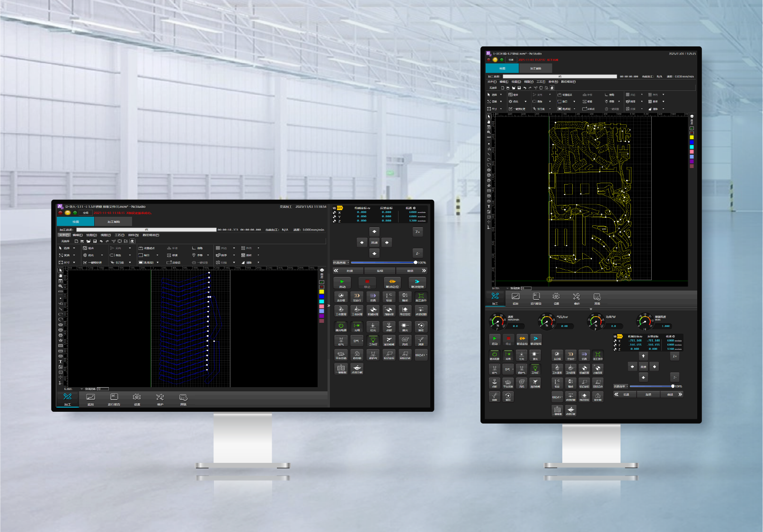Toggle layer visibility checkbox on left monitor layer panel
The image size is (763, 532).
coord(322,282)
